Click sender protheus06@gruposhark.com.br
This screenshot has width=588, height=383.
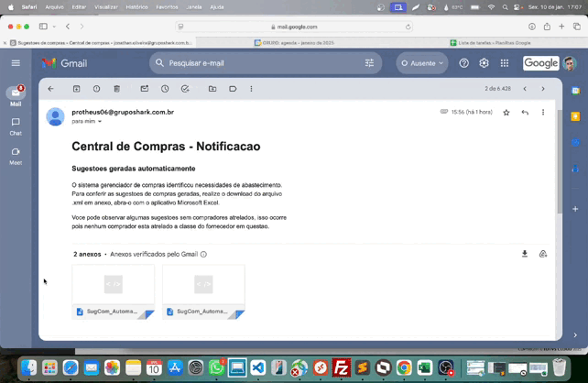pyautogui.click(x=123, y=112)
